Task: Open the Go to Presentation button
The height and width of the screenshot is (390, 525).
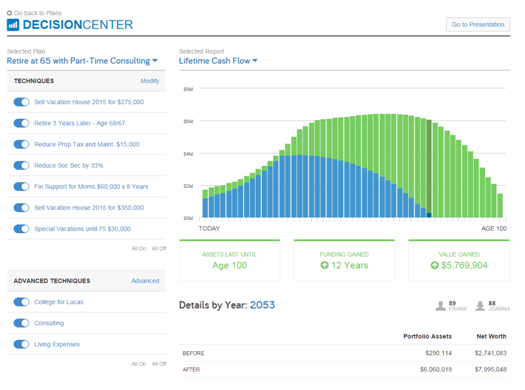Action: [478, 24]
